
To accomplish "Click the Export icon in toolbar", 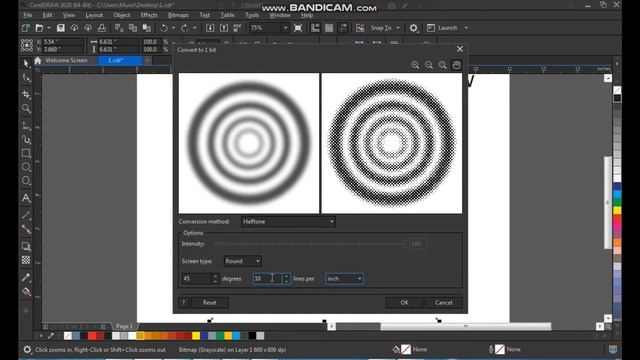I will coord(224,28).
